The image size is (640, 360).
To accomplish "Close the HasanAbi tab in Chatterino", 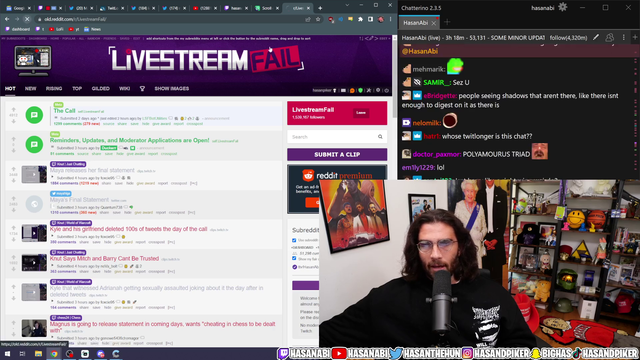I will point(433,23).
